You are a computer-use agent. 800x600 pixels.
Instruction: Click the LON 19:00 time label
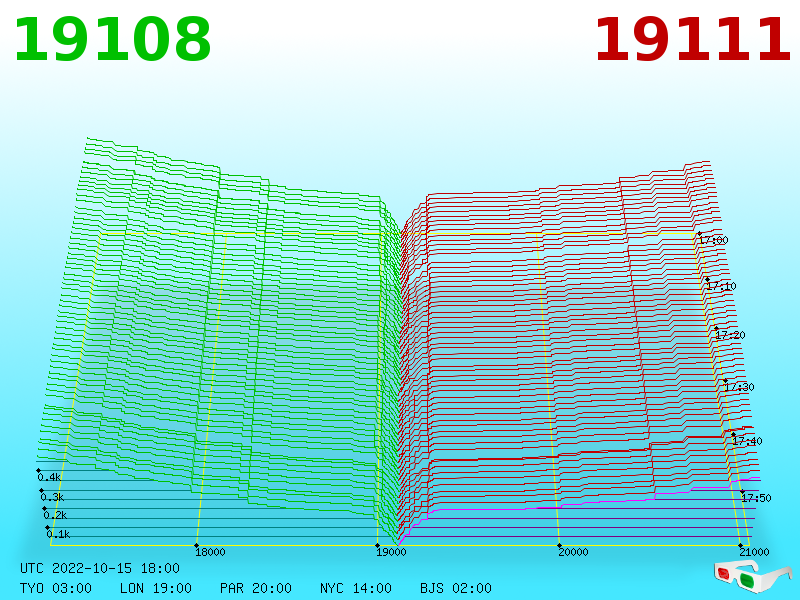pyautogui.click(x=156, y=588)
